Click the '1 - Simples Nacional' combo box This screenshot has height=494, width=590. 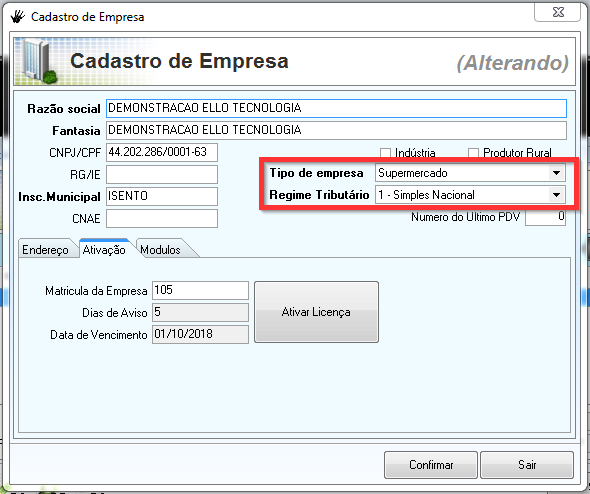pyautogui.click(x=470, y=195)
